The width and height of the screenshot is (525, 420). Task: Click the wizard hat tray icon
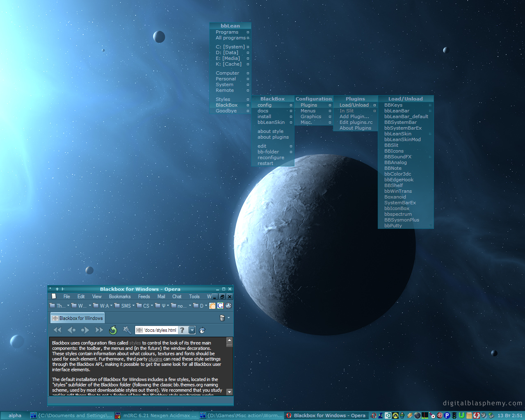coord(381,415)
